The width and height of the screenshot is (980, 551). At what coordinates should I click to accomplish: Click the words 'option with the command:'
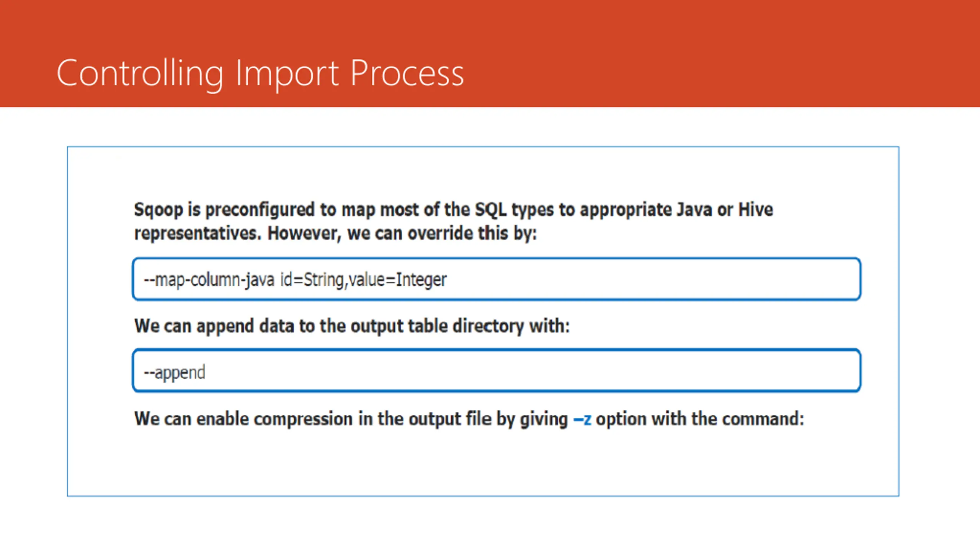tap(700, 419)
